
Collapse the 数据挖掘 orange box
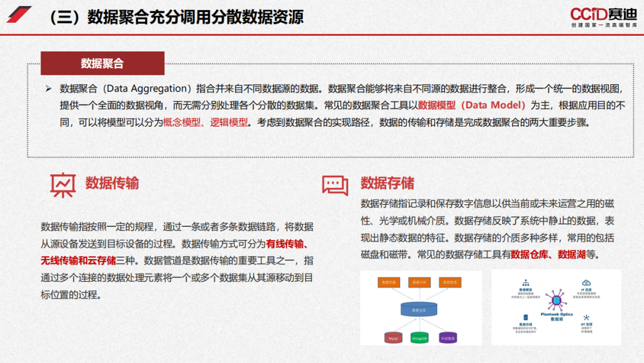389,282
